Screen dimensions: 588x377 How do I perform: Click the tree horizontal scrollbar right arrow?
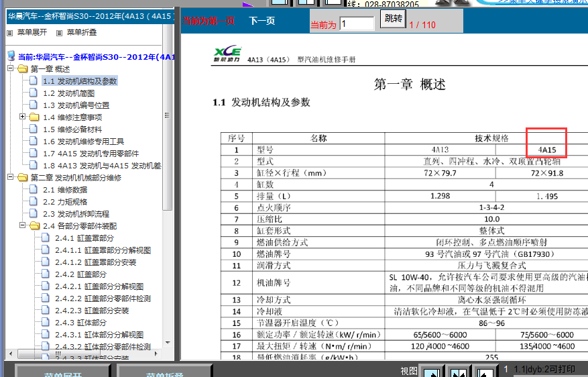(156, 354)
